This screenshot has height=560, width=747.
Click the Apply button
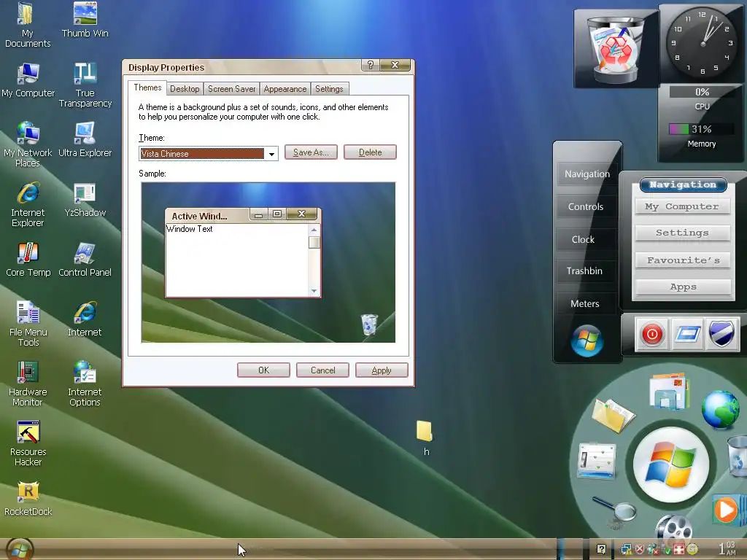tap(382, 370)
